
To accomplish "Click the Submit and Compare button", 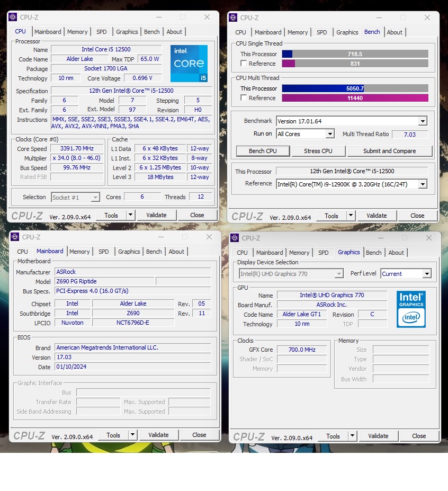I will point(389,151).
